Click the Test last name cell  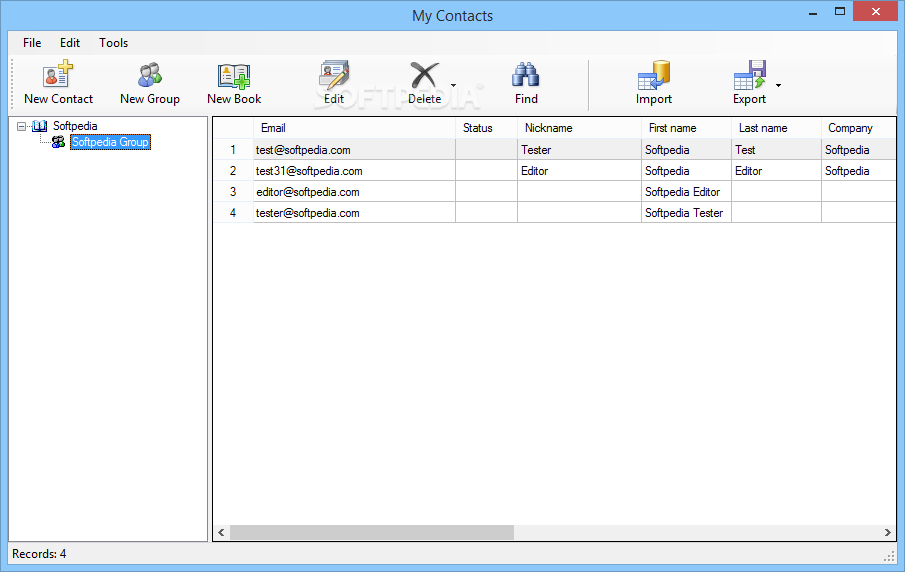pos(776,149)
